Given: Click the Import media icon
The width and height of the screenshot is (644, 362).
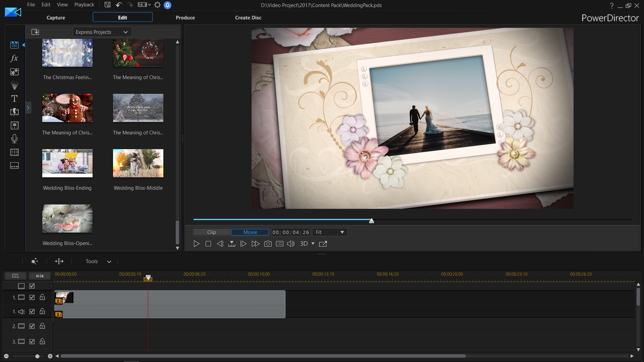Looking at the screenshot, I should (x=35, y=32).
